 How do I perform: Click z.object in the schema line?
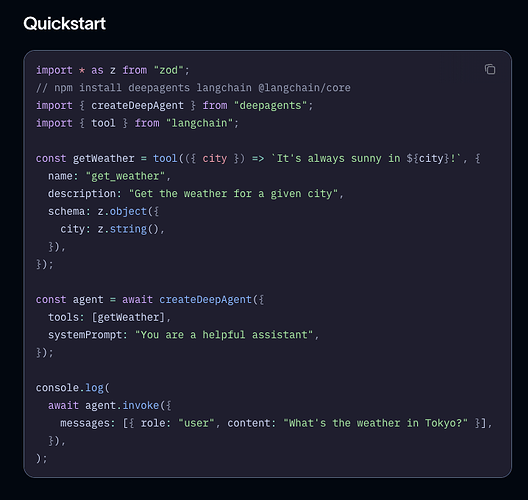click(x=122, y=211)
